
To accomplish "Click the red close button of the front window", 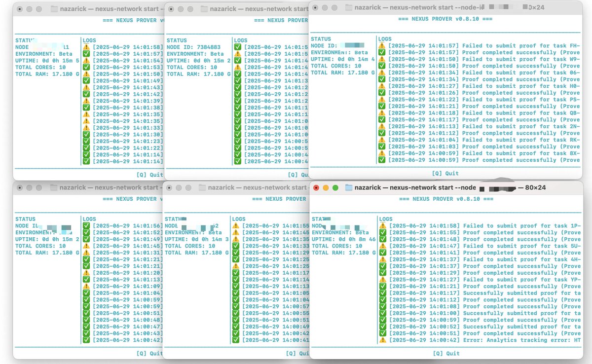I will [316, 188].
